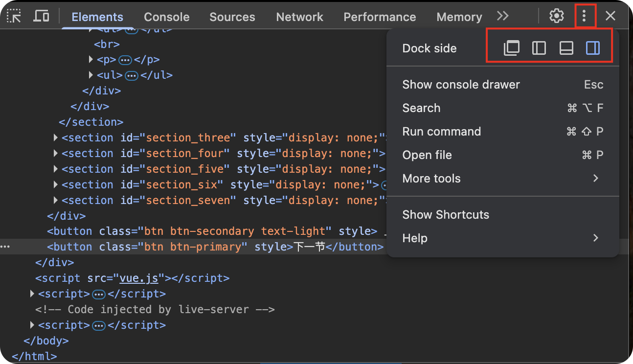Switch to the Console tab
The width and height of the screenshot is (633, 364).
point(166,16)
